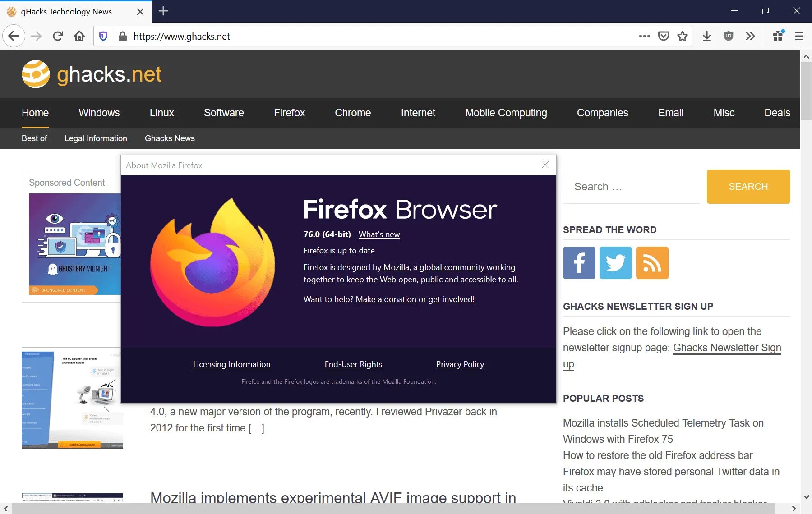
Task: Open Ghacks News link
Action: click(170, 138)
